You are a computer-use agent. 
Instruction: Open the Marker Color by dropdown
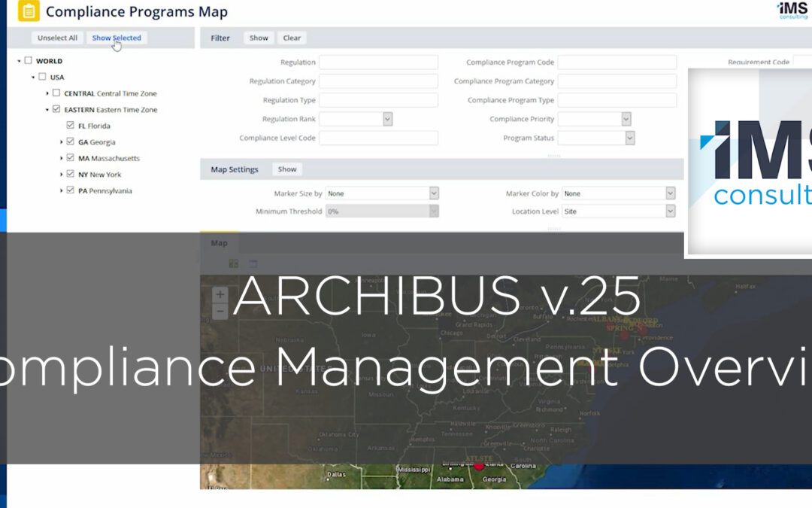(x=670, y=193)
